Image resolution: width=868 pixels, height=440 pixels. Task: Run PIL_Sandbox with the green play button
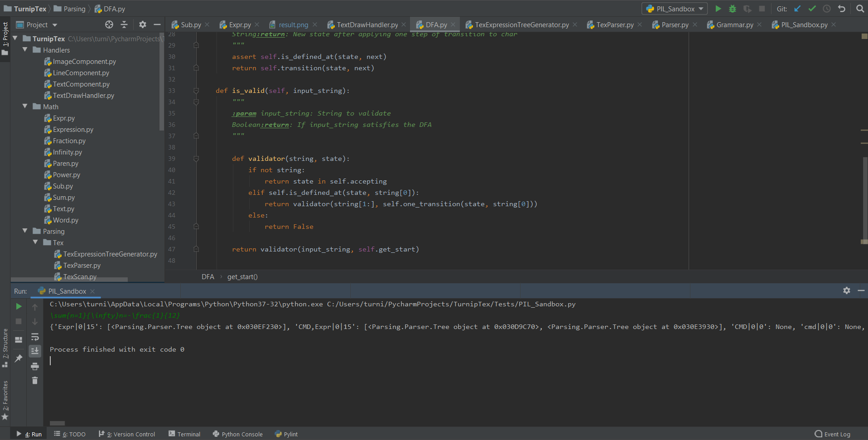pos(718,9)
